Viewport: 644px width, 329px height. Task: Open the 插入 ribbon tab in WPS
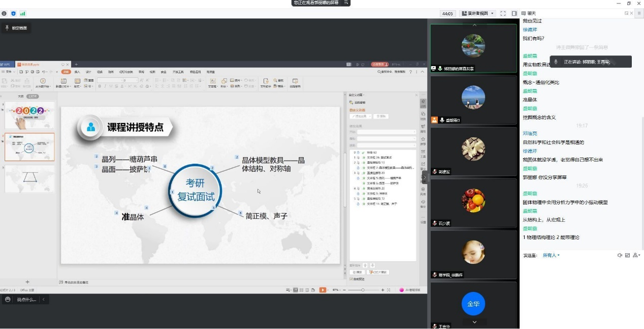(x=77, y=72)
